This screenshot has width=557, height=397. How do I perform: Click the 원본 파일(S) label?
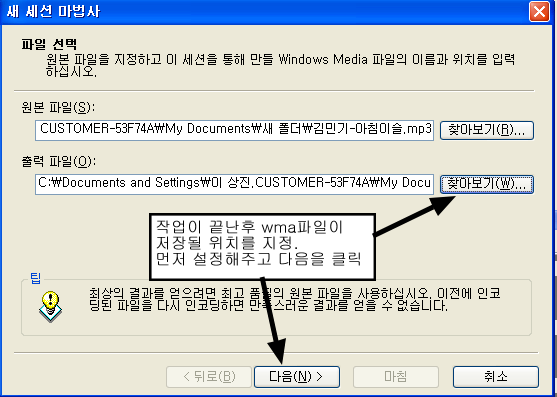[x=59, y=107]
